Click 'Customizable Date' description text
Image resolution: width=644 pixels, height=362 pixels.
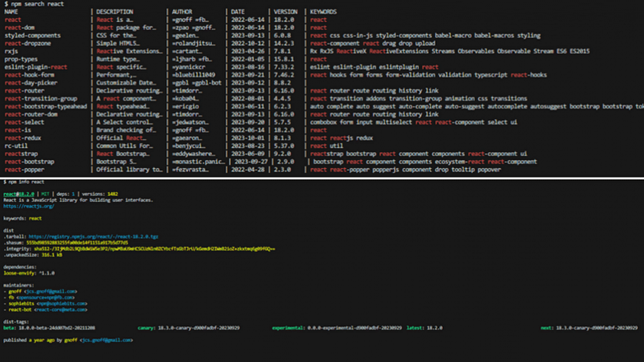click(126, 82)
